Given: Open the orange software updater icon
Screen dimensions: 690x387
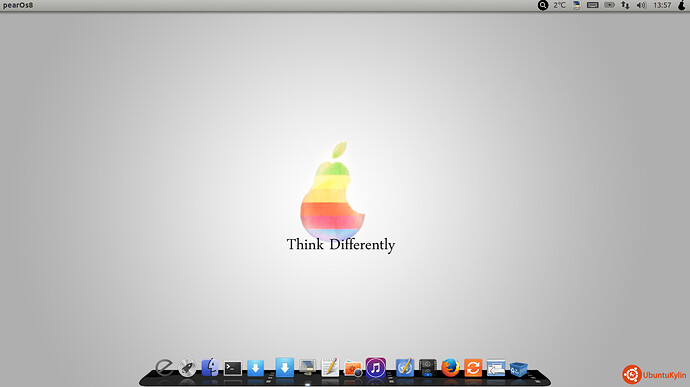Looking at the screenshot, I should point(473,368).
